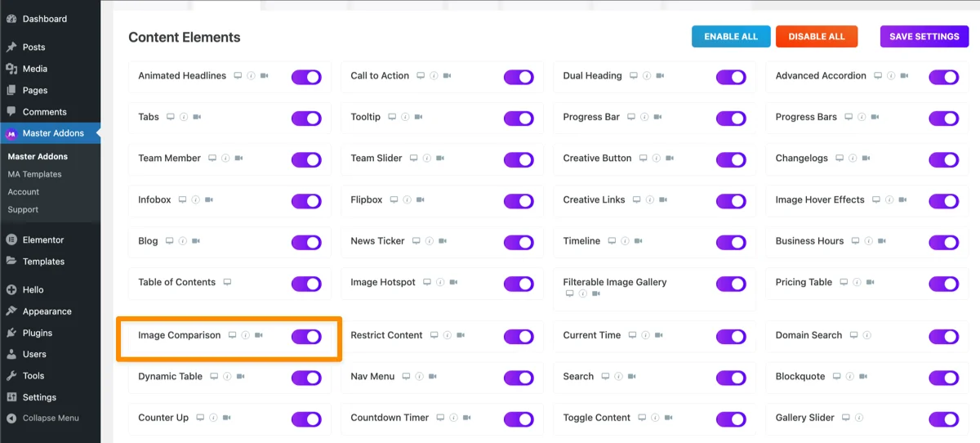
Task: Collapse the WordPress admin menu
Action: coord(50,418)
